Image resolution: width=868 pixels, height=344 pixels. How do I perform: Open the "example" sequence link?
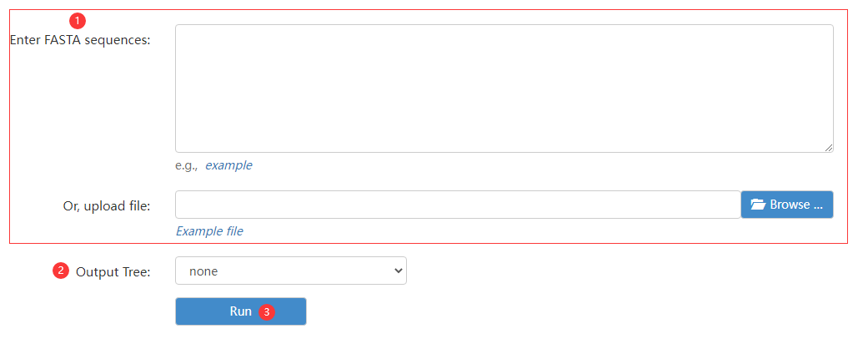[x=228, y=165]
